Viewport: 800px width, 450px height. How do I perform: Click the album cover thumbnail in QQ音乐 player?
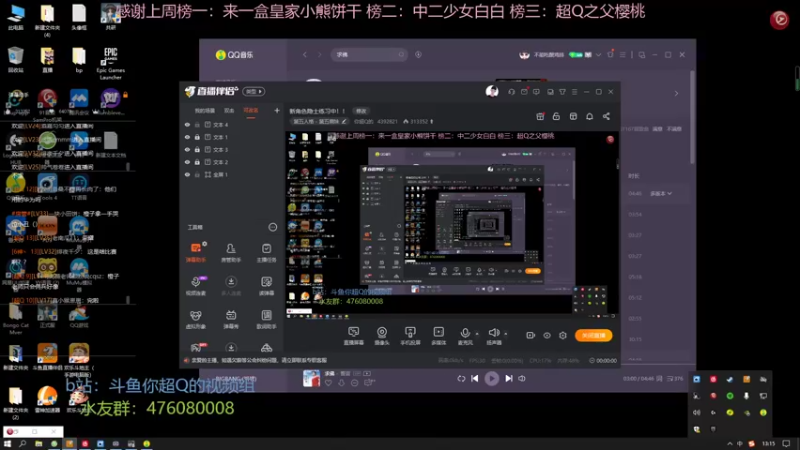coord(311,379)
